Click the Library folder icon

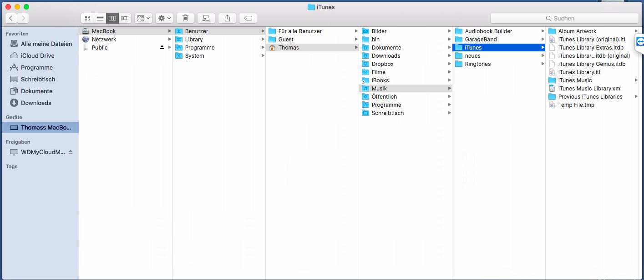click(179, 39)
